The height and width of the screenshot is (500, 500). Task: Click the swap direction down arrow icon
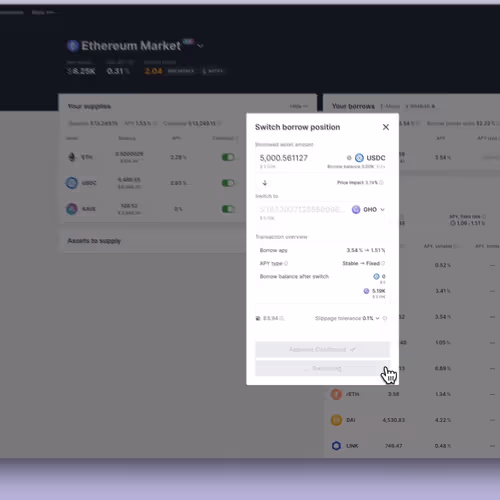(x=265, y=183)
